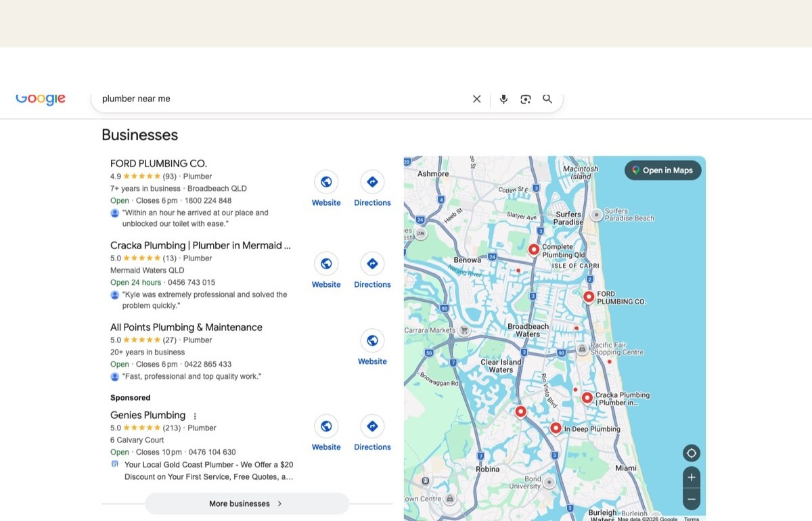Click the 'Your Local Gold Coast Plumber' offer text
The image size is (812, 521).
point(208,471)
